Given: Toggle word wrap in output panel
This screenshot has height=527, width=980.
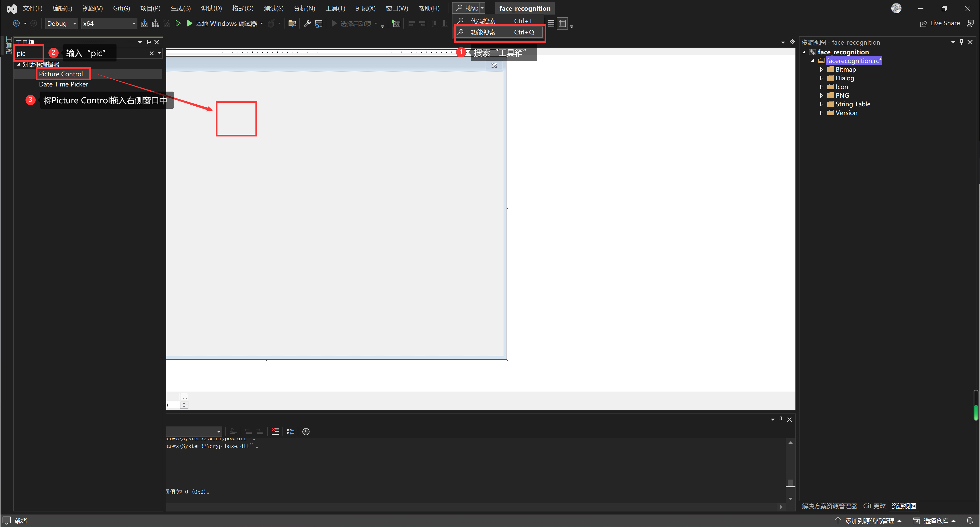Looking at the screenshot, I should tap(290, 431).
